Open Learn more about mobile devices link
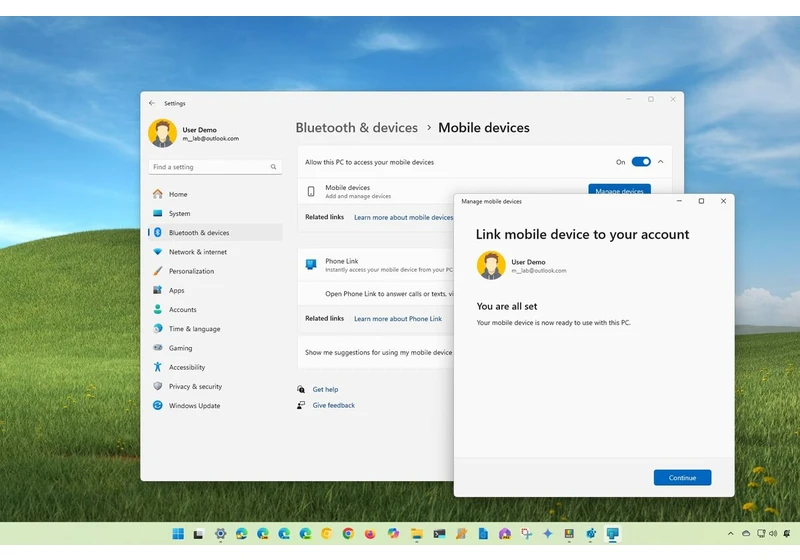The height and width of the screenshot is (560, 800). coord(404,217)
